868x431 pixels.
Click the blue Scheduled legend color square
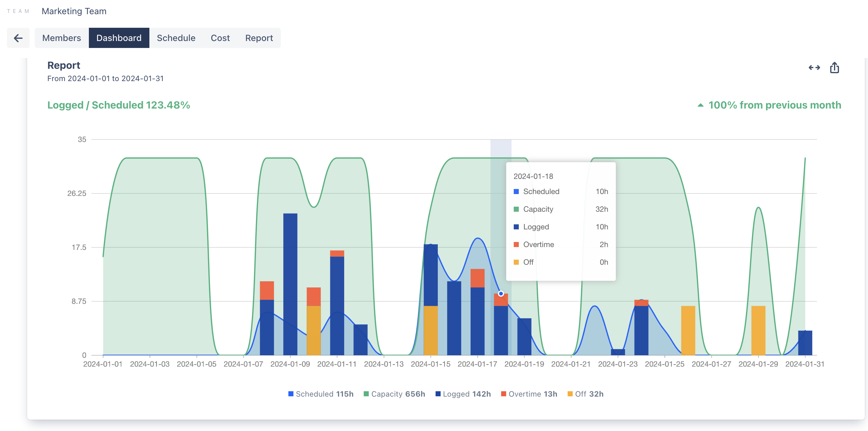tap(291, 394)
